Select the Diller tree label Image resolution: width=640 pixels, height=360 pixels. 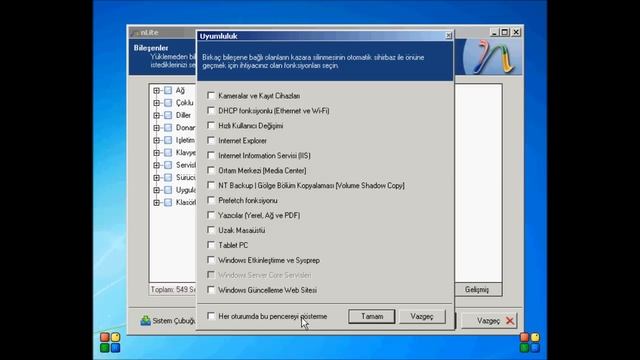click(x=183, y=116)
